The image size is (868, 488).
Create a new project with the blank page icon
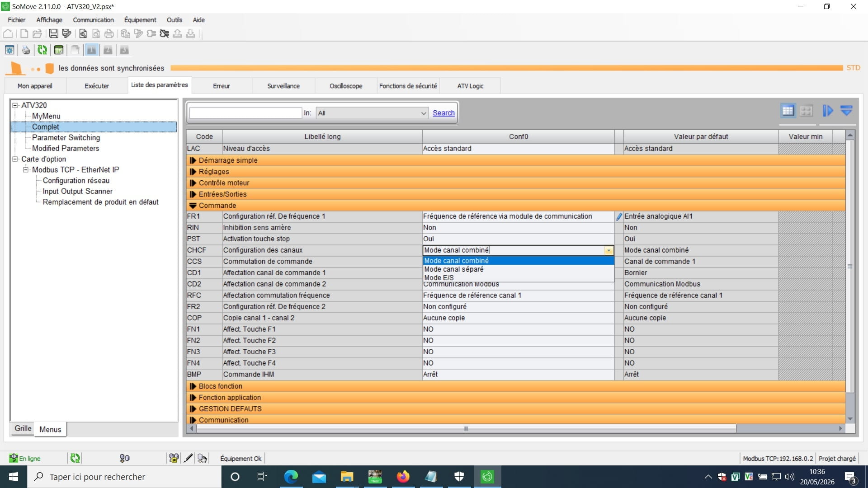point(24,33)
